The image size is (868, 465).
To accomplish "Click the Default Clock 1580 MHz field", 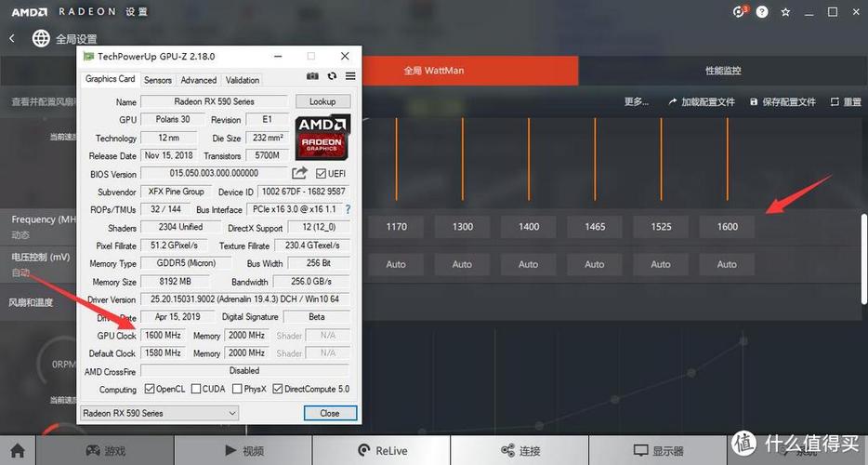I will click(x=164, y=353).
